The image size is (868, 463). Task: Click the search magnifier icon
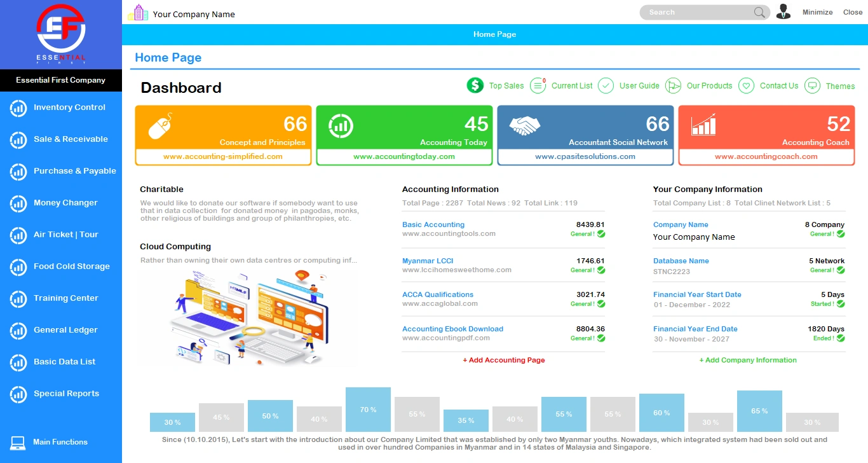coord(760,12)
